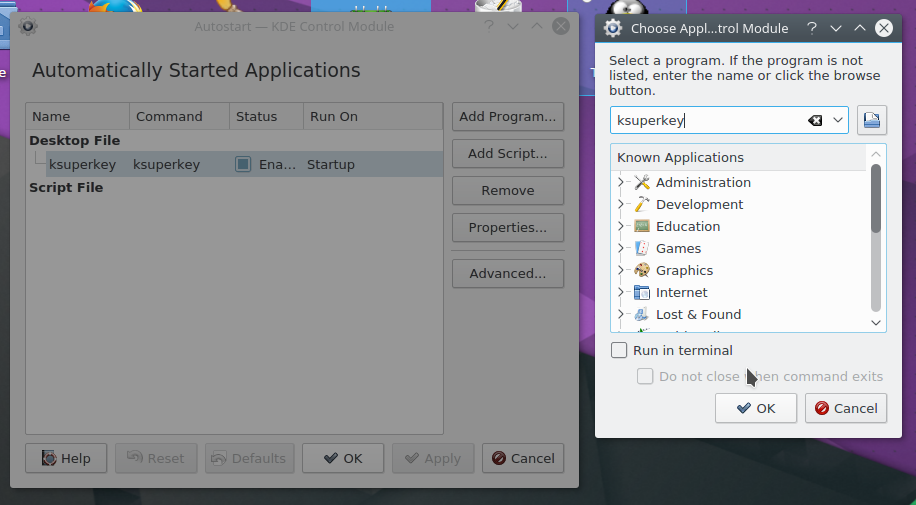Click the Development hammer icon
Image resolution: width=916 pixels, height=505 pixels.
(x=642, y=205)
